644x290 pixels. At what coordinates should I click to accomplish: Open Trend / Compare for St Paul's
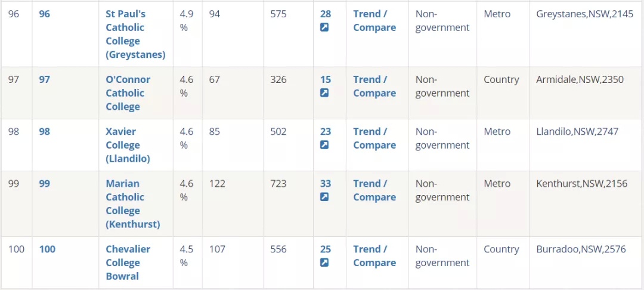(x=374, y=21)
